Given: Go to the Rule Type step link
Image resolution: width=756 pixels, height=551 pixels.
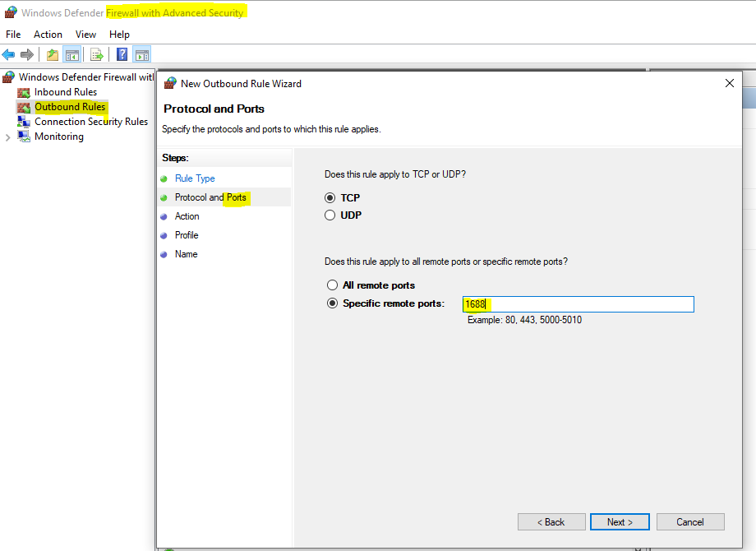Looking at the screenshot, I should click(195, 178).
